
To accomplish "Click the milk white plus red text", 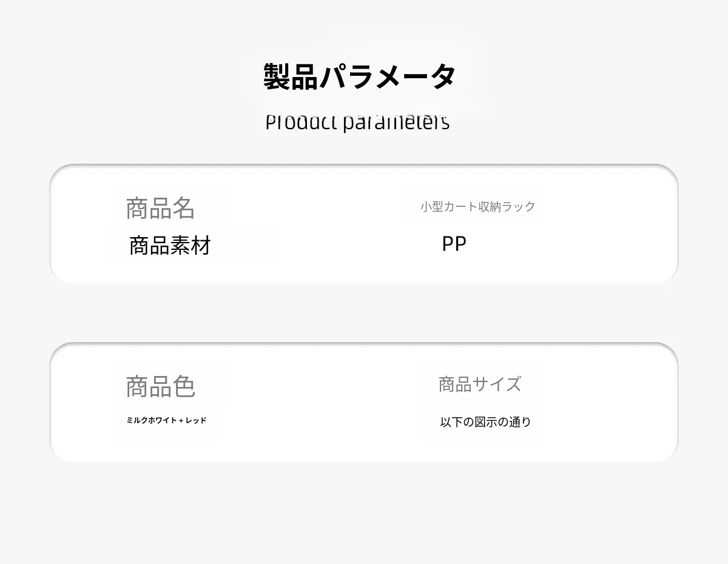I will point(166,420).
